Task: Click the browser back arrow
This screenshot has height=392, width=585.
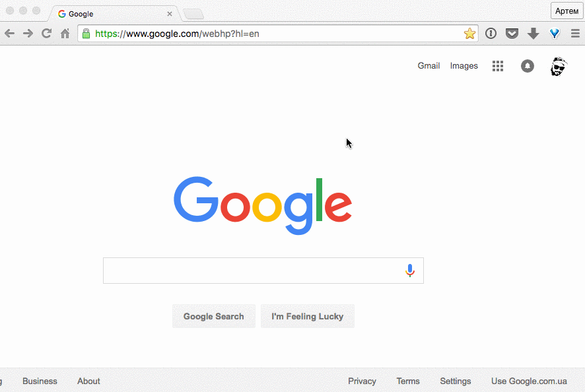Action: tap(10, 34)
